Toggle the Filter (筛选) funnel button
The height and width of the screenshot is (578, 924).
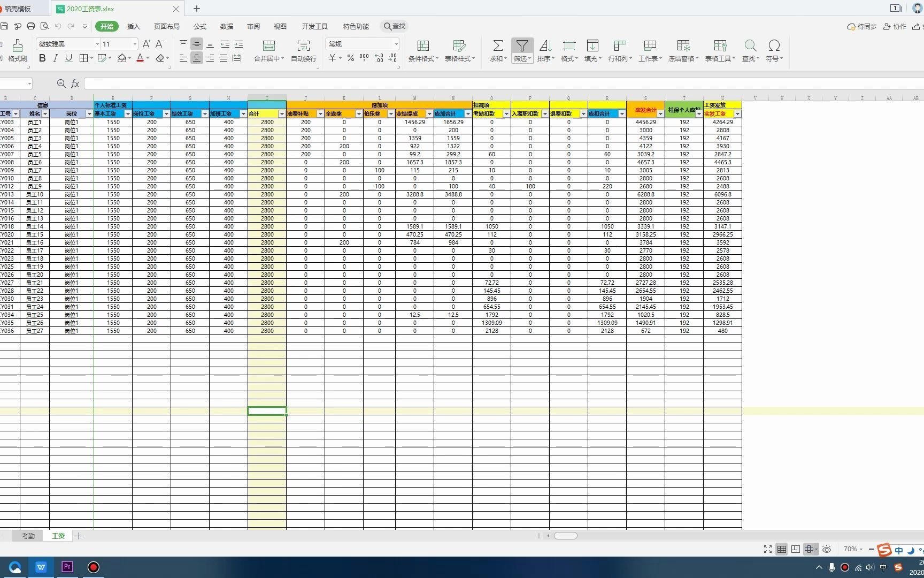(x=522, y=51)
